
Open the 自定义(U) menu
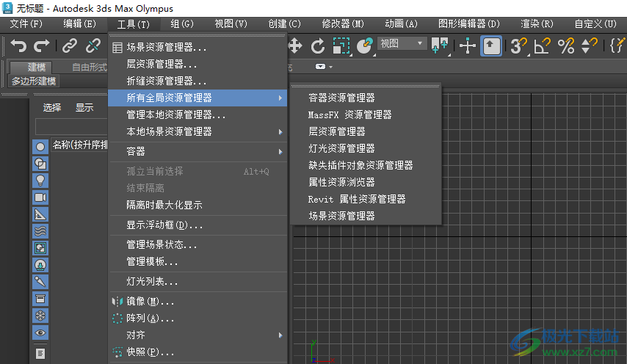pyautogui.click(x=595, y=24)
